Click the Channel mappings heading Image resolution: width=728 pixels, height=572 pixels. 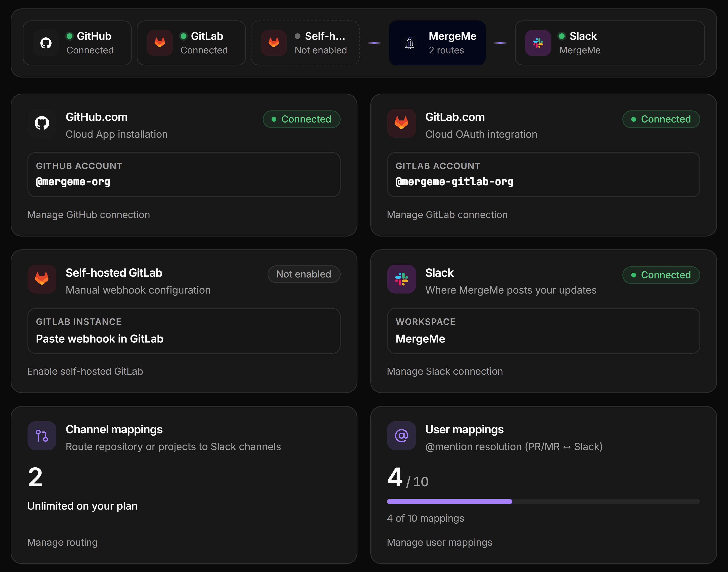click(114, 429)
